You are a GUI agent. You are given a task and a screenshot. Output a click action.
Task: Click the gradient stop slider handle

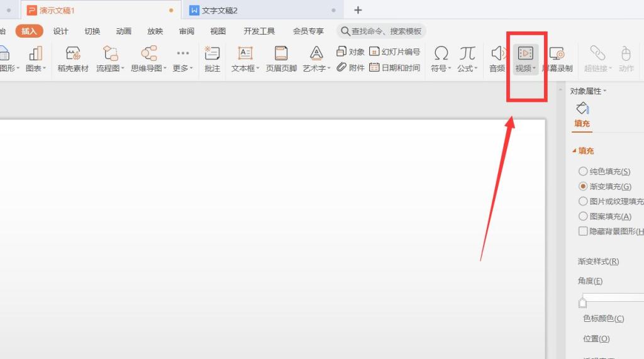tap(582, 302)
